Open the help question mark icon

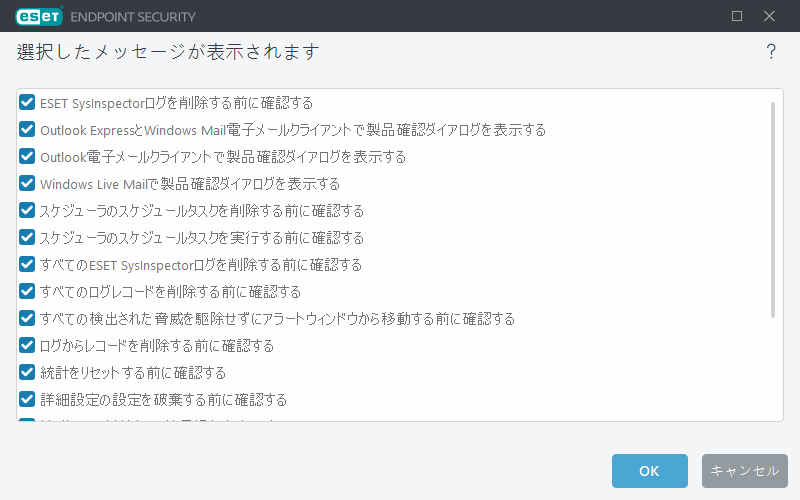tap(771, 52)
